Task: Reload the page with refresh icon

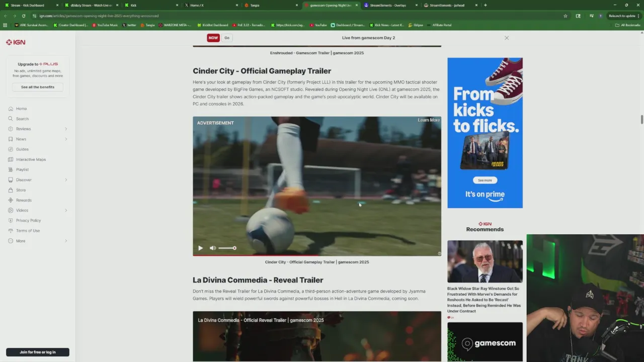Action: [23, 16]
